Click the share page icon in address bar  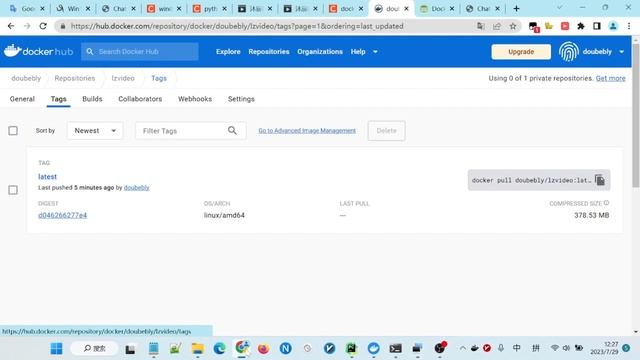tap(497, 26)
